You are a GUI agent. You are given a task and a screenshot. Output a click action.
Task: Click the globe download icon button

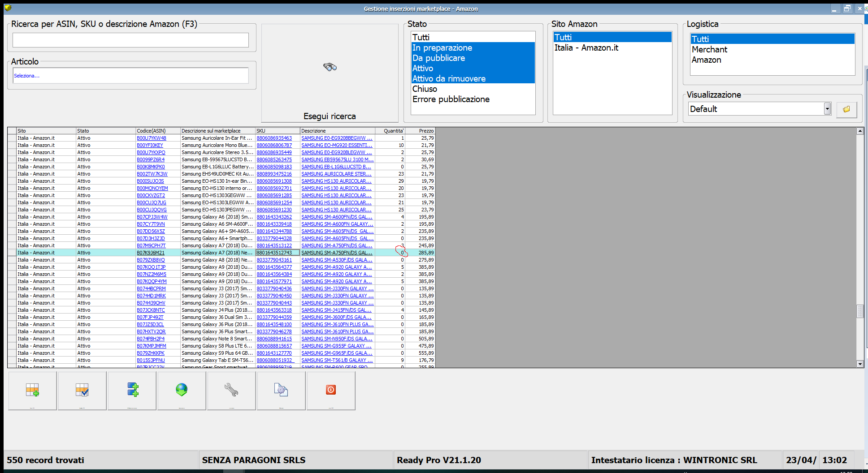click(x=182, y=391)
